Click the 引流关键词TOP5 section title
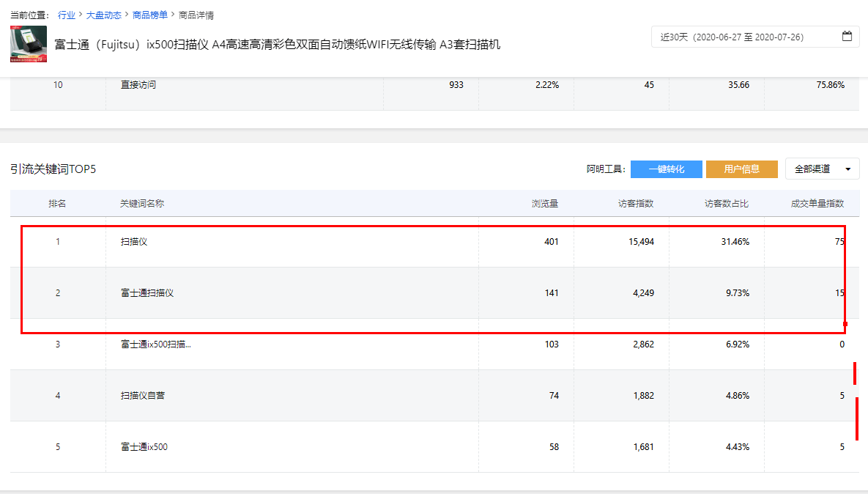The width and height of the screenshot is (868, 494). point(53,169)
